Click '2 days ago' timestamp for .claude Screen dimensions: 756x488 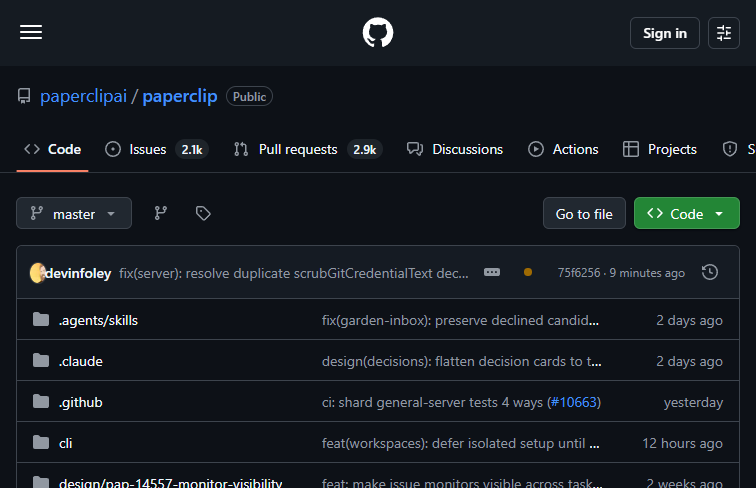coord(689,361)
